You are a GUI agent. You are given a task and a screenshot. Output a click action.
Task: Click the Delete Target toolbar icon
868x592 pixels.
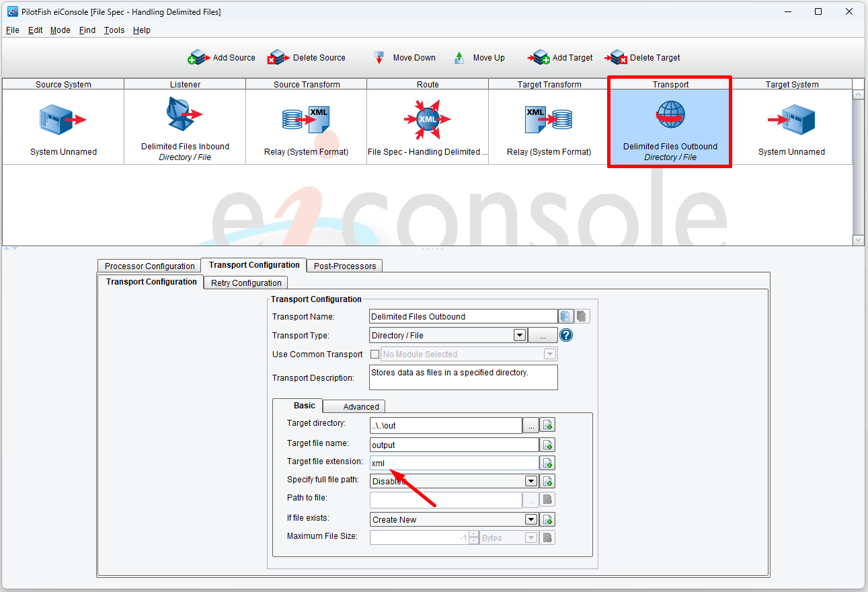[616, 57]
